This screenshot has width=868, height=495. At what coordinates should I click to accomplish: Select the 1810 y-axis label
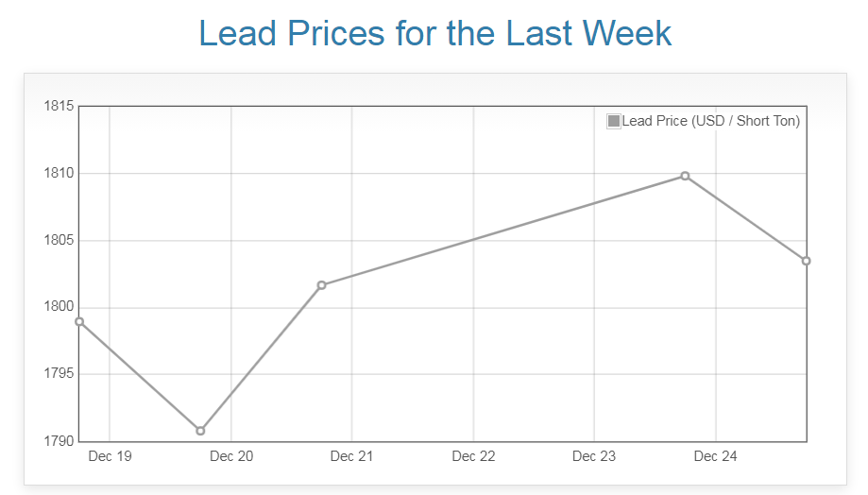59,173
